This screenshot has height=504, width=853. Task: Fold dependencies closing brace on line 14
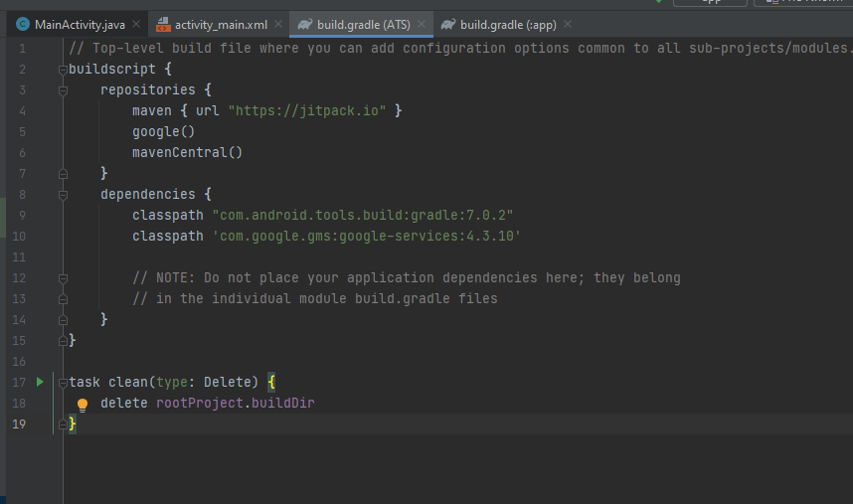63,320
